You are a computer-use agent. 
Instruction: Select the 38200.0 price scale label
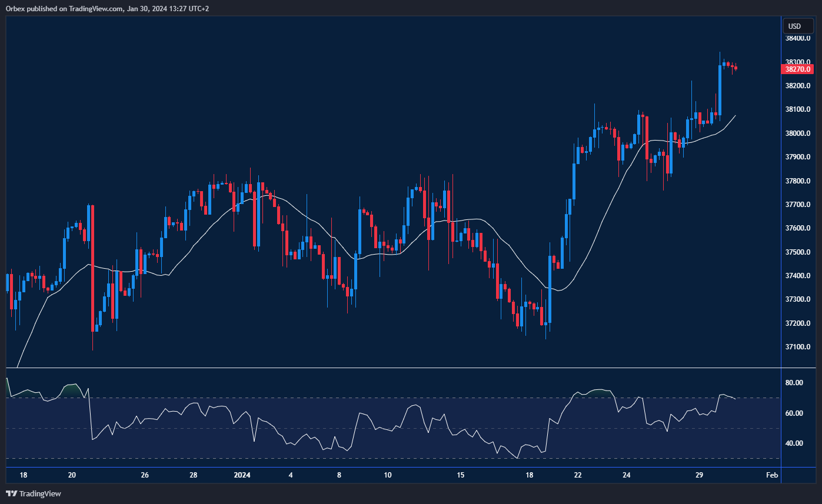[x=798, y=86]
